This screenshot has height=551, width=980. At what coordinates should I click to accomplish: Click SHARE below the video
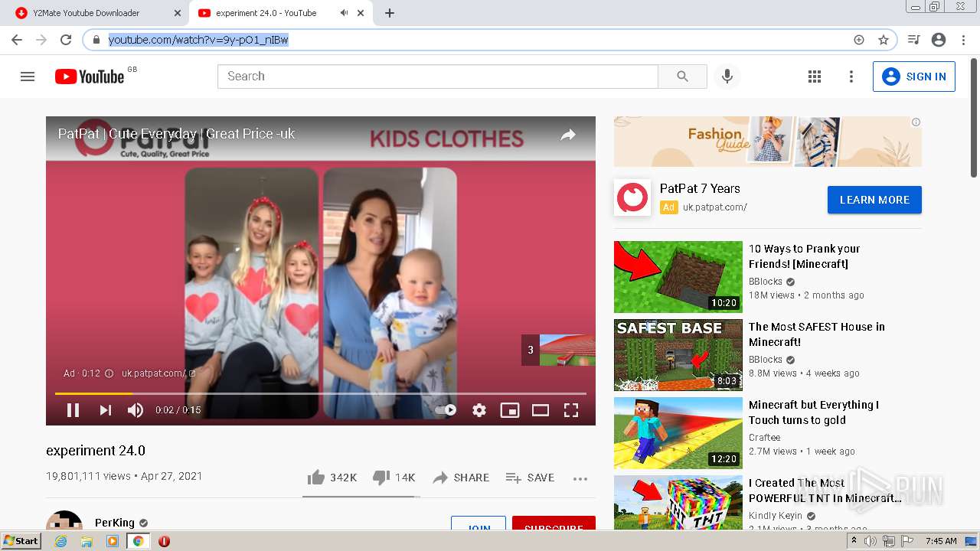coord(461,478)
